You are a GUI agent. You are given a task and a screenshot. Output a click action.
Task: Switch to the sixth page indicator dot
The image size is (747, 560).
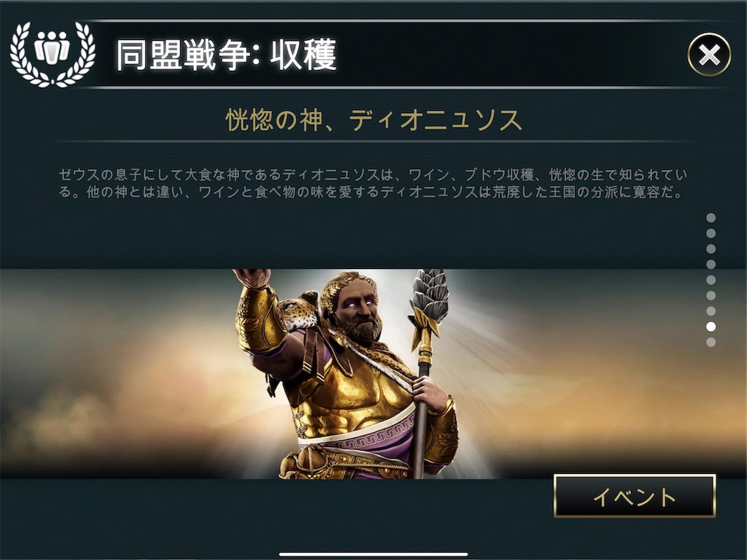(711, 295)
